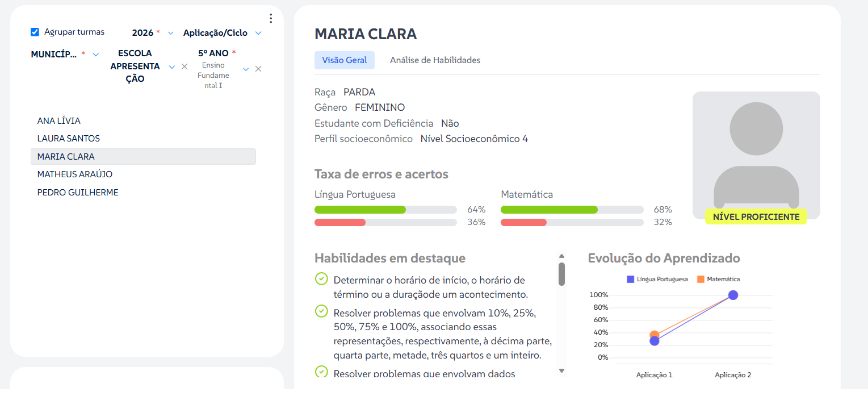
Task: Click the student avatar placeholder image
Action: [756, 155]
